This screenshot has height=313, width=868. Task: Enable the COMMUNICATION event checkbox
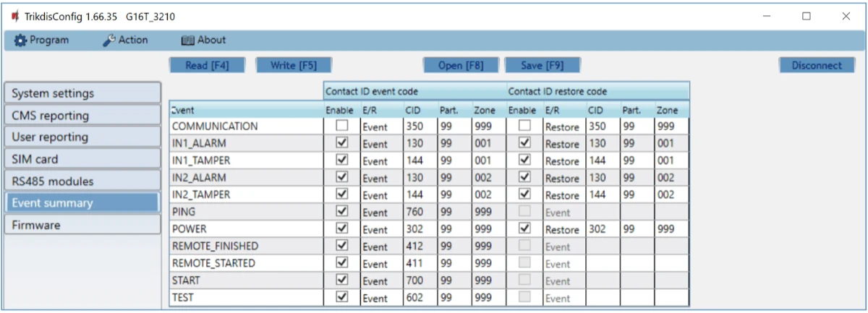tap(342, 126)
